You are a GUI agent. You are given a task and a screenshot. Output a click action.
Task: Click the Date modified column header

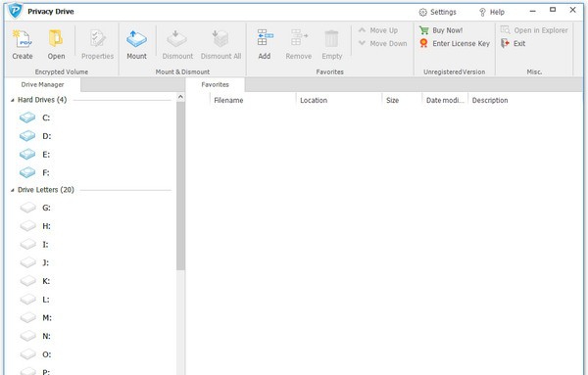coord(445,100)
